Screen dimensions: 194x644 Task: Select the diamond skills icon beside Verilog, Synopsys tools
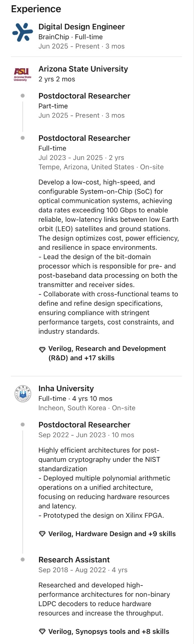(x=42, y=632)
